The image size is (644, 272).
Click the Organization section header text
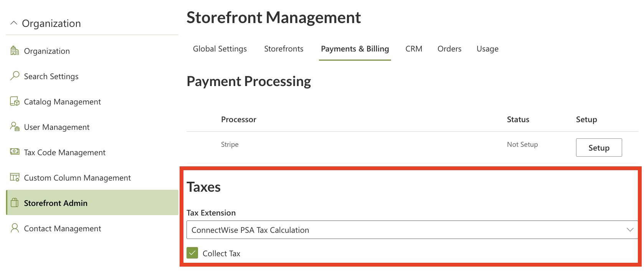point(51,23)
